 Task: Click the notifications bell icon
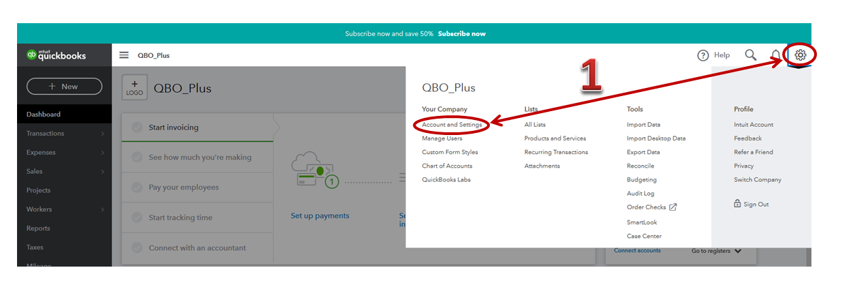click(x=775, y=55)
